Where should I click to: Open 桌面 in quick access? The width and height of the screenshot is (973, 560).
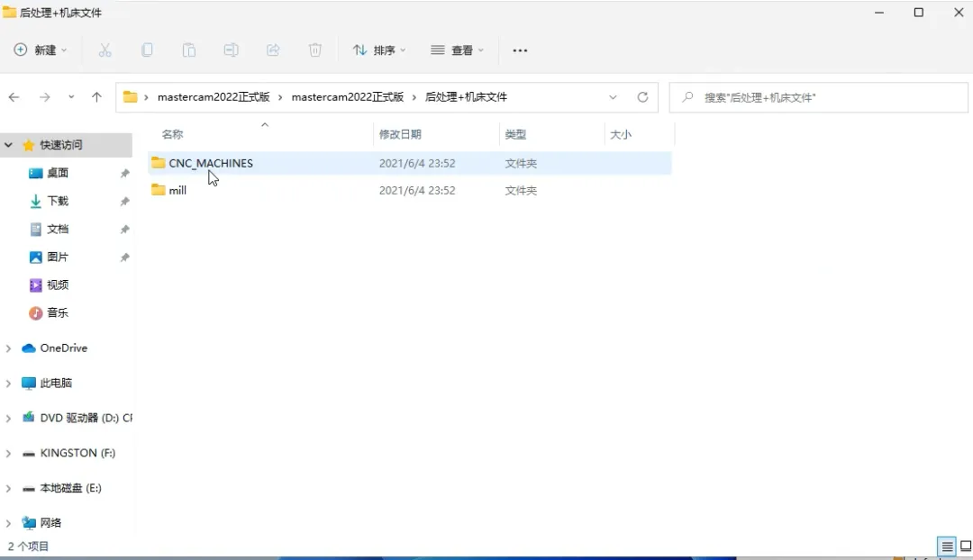pos(58,173)
